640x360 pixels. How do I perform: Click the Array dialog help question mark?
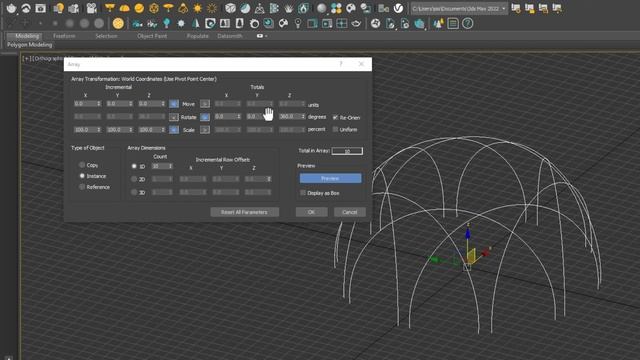pos(341,64)
